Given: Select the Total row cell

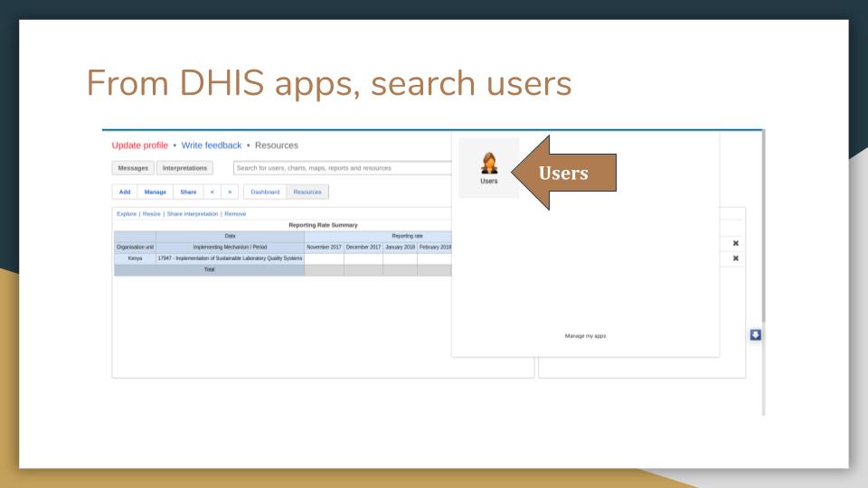Looking at the screenshot, I should [209, 270].
